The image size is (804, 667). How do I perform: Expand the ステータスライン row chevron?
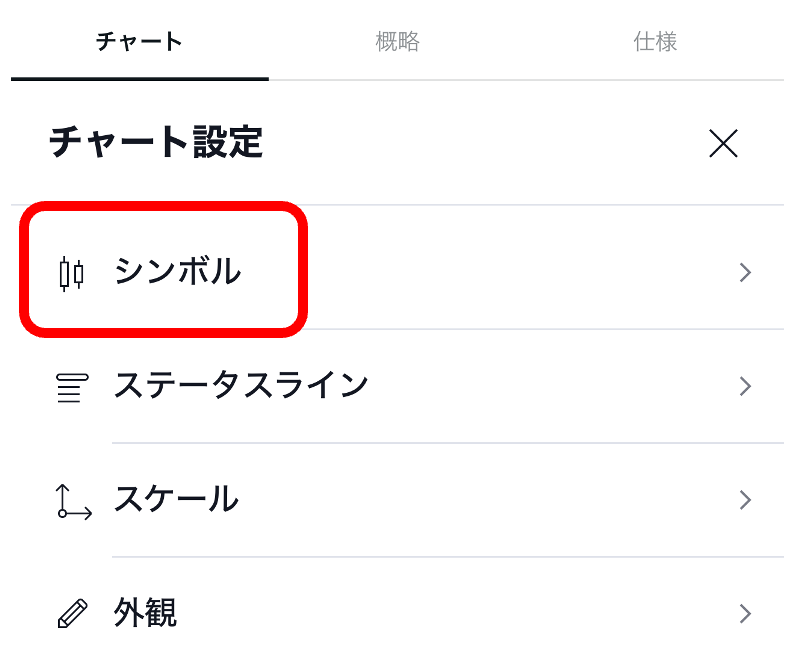click(744, 386)
